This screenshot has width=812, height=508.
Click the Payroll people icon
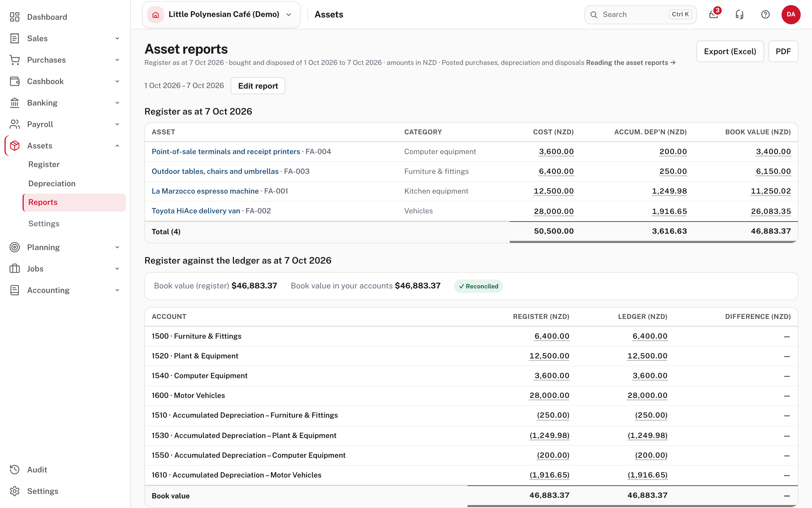click(x=14, y=124)
